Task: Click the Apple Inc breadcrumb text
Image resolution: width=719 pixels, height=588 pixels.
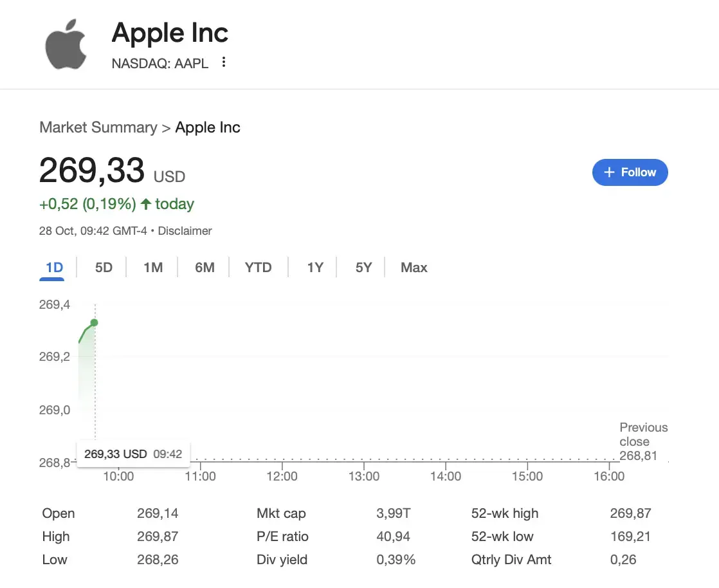Action: point(207,127)
